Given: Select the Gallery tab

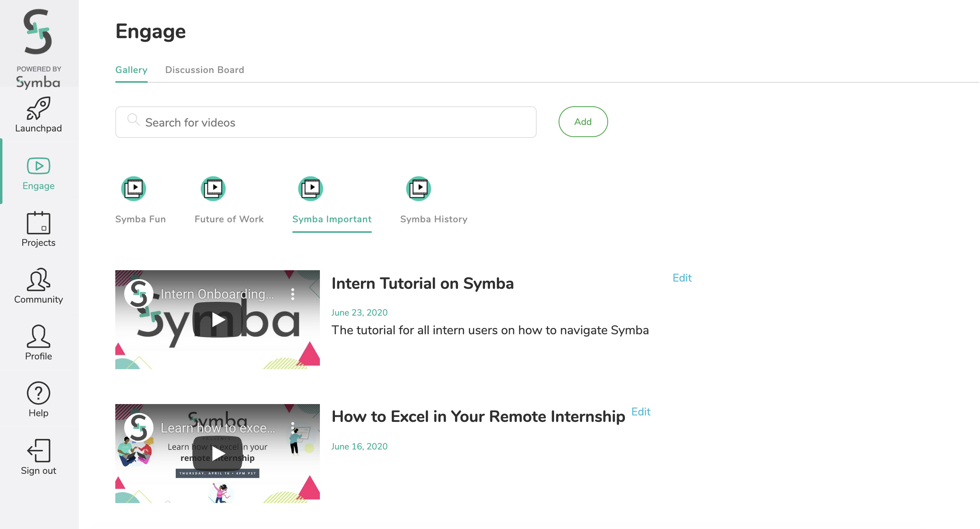Looking at the screenshot, I should [x=131, y=70].
